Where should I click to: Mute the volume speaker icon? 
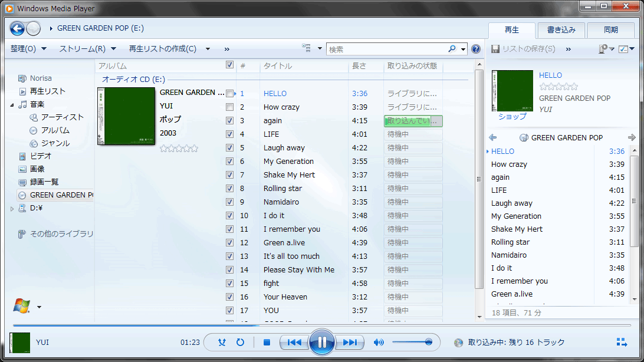(x=379, y=343)
